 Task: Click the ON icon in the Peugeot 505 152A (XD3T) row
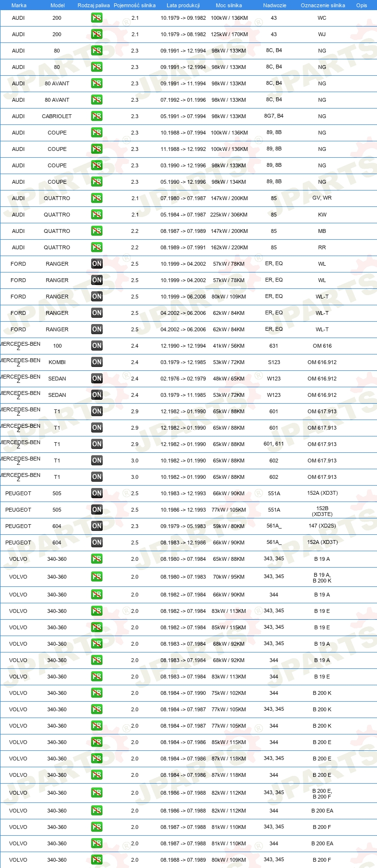coord(97,493)
